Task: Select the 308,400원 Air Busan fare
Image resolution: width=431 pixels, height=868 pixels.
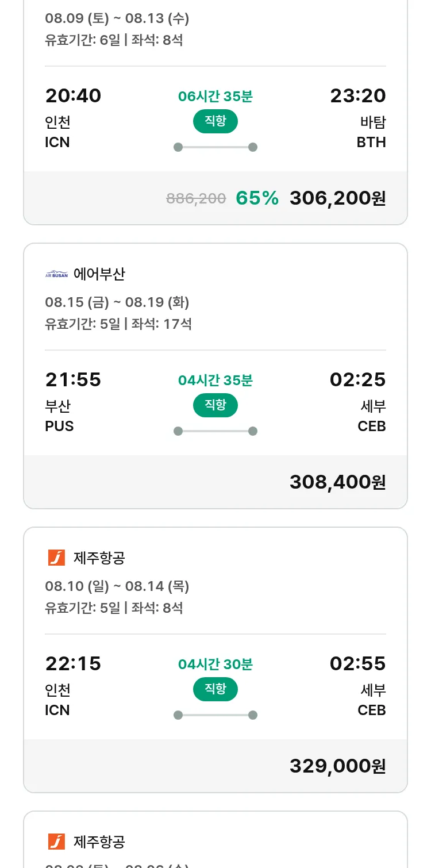Action: pyautogui.click(x=337, y=482)
